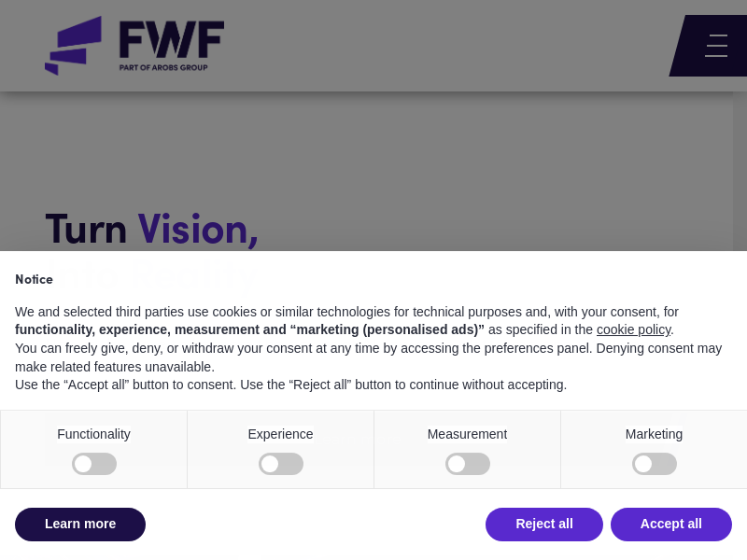Switch on the Marketing cookies toggle
The image size is (747, 560).
[x=655, y=464]
